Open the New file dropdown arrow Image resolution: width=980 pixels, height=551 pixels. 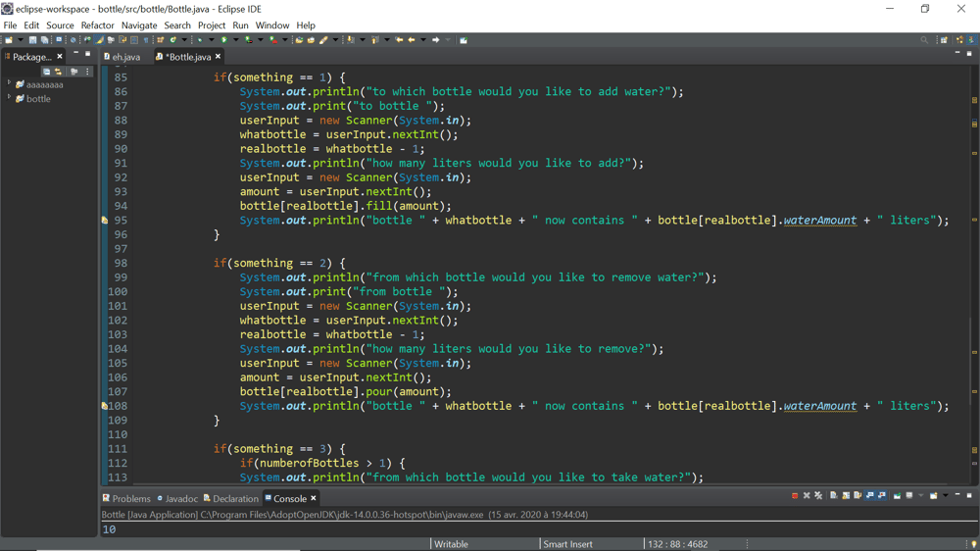click(21, 40)
